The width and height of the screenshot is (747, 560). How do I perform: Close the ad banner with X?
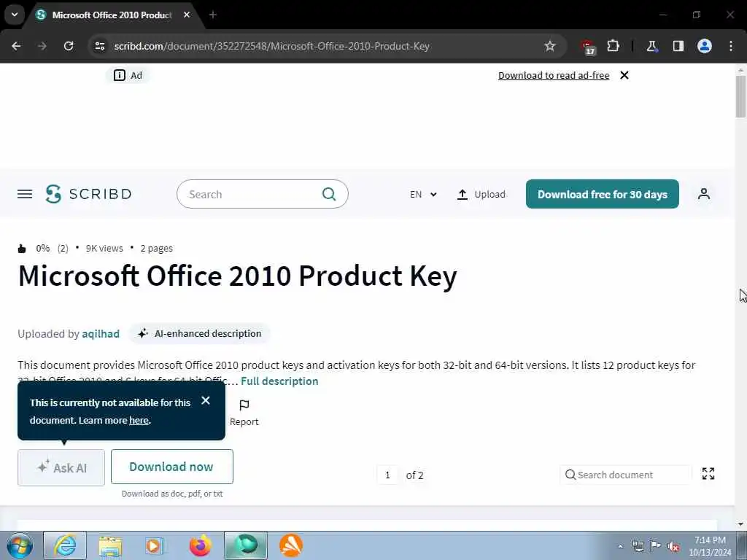click(x=624, y=75)
